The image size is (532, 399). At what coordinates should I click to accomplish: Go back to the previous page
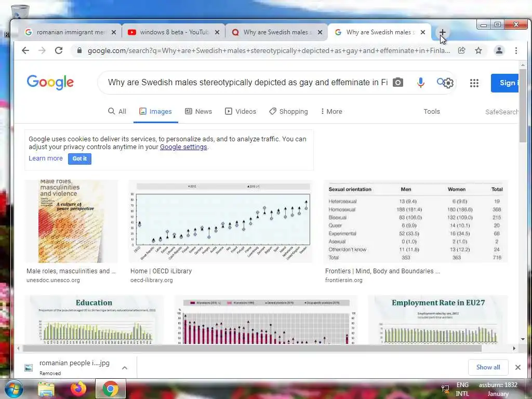pyautogui.click(x=25, y=50)
